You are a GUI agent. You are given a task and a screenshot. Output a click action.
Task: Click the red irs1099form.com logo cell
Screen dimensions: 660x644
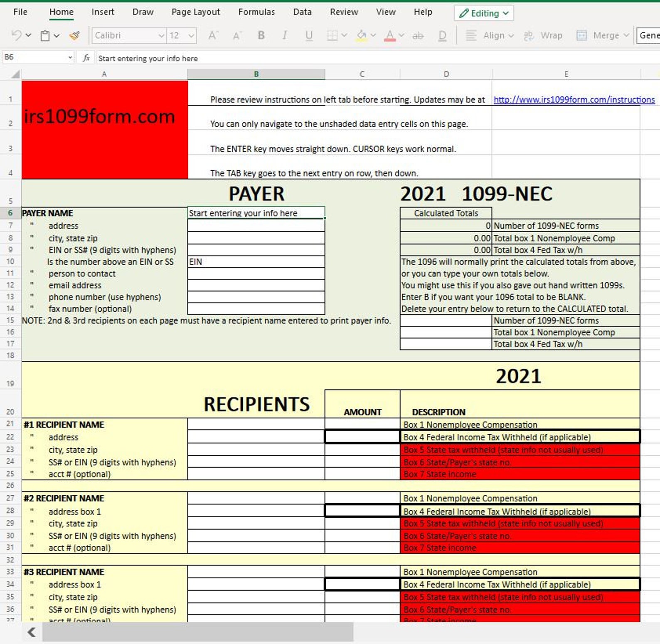104,130
